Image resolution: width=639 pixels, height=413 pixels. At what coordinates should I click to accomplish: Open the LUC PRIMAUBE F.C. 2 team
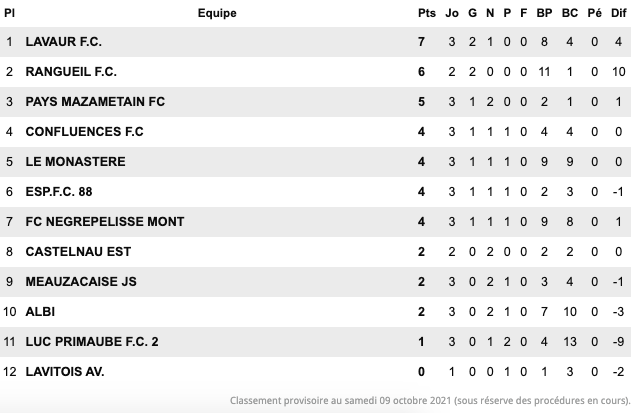coord(92,341)
